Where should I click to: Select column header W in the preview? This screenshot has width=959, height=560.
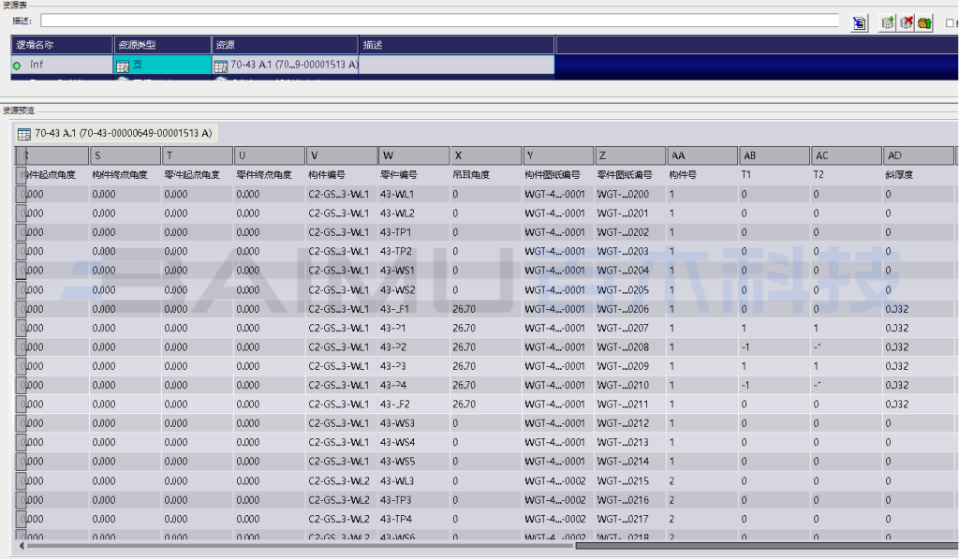[x=413, y=155]
